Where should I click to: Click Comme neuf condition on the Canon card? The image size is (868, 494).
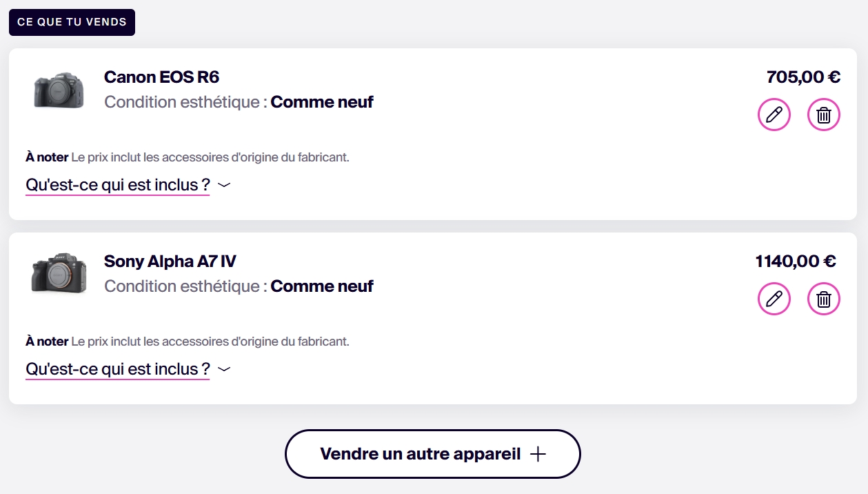pos(322,102)
